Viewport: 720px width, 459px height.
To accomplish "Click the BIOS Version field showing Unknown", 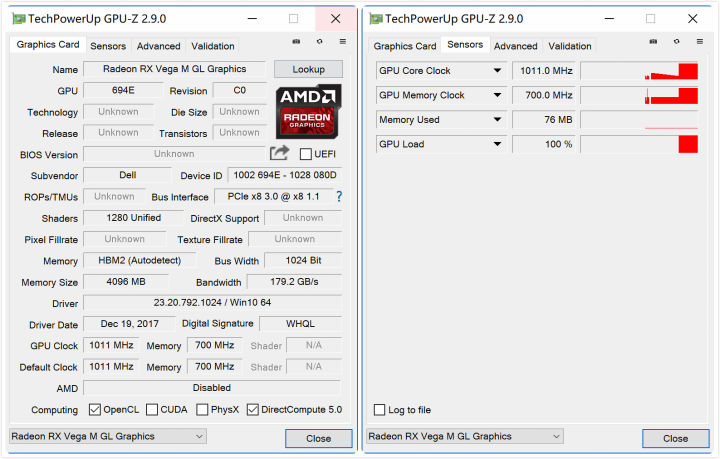I will tap(174, 154).
